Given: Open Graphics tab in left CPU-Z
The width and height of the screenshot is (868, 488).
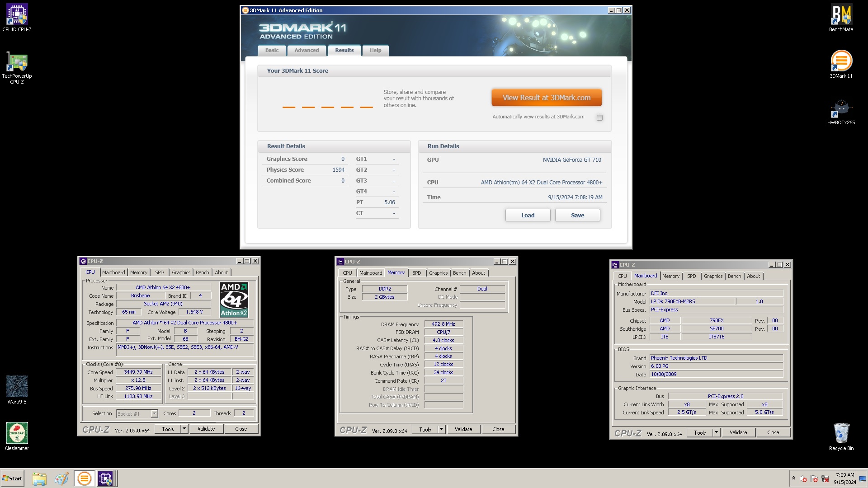Looking at the screenshot, I should [x=181, y=272].
